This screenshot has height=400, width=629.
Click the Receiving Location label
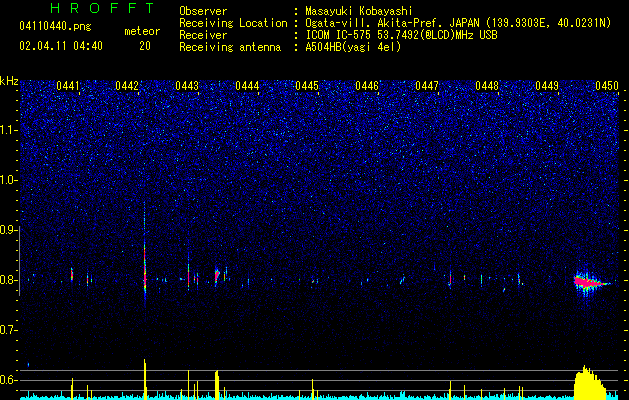pyautogui.click(x=233, y=23)
